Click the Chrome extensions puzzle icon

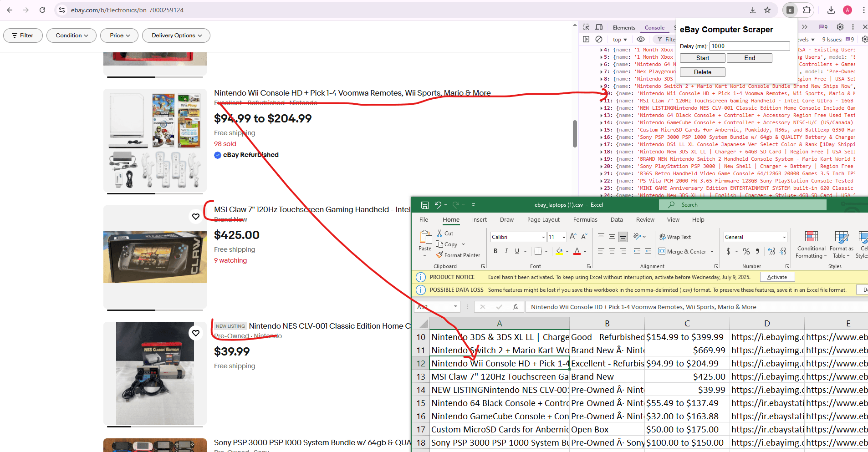pos(807,10)
